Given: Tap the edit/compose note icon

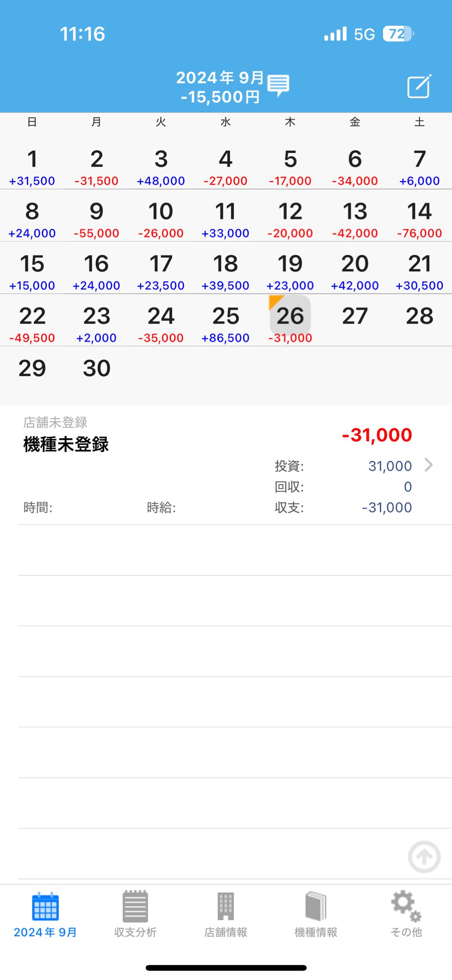Looking at the screenshot, I should tap(419, 87).
